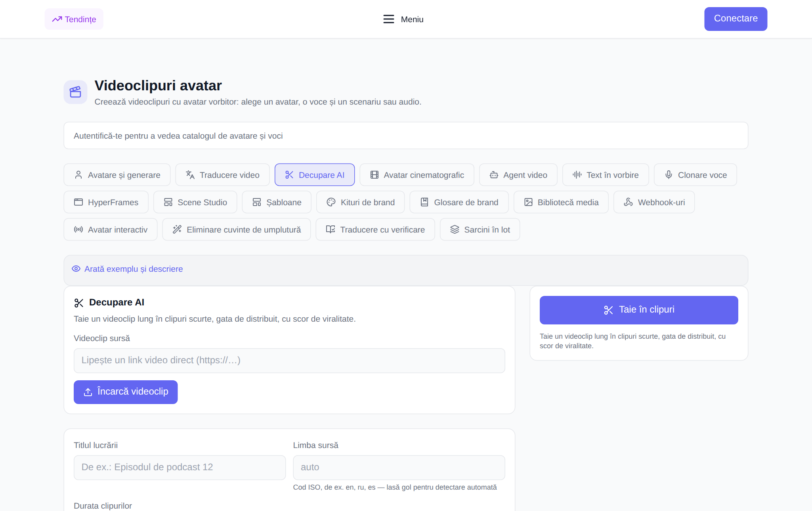Open the Webhook-uri tab

654,202
